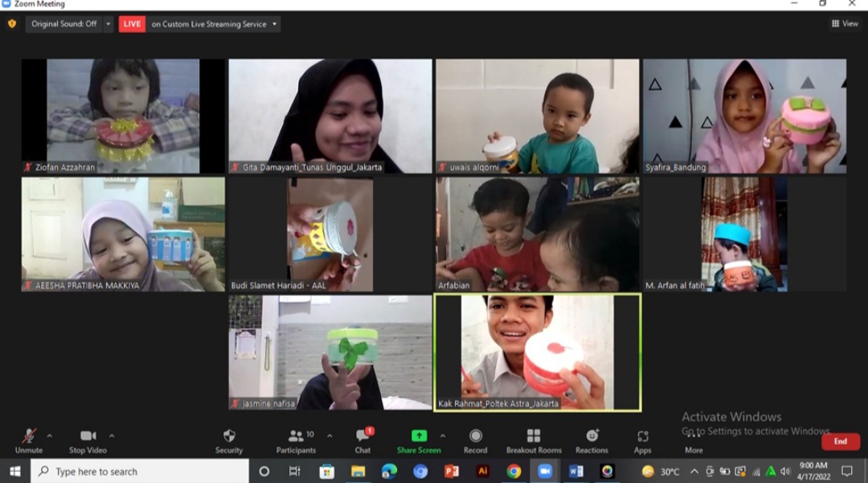Click the green Share Screen icon
Screen dimensions: 868x483
coord(419,436)
